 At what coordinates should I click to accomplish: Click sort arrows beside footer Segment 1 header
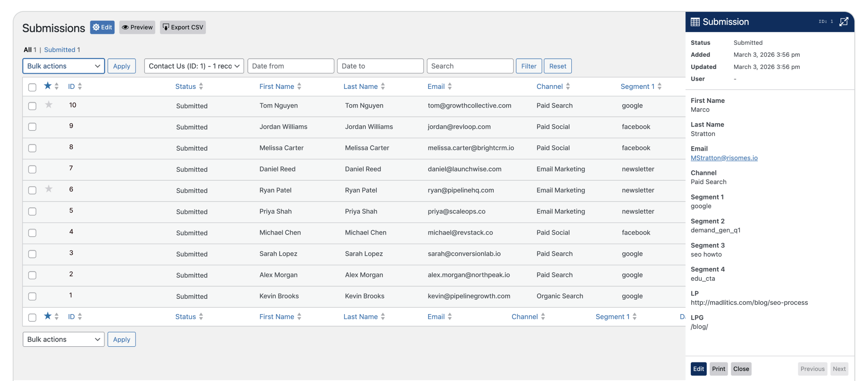[634, 317]
